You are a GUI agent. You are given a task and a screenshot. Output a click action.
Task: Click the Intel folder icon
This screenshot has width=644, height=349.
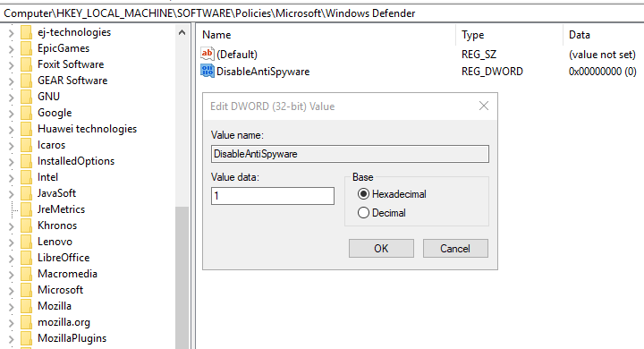[x=26, y=177]
